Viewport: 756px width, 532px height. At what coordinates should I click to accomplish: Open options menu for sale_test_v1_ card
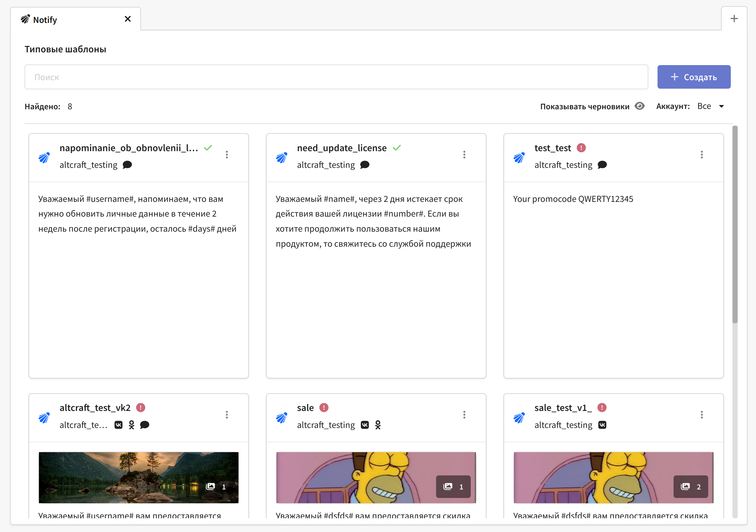pos(702,415)
